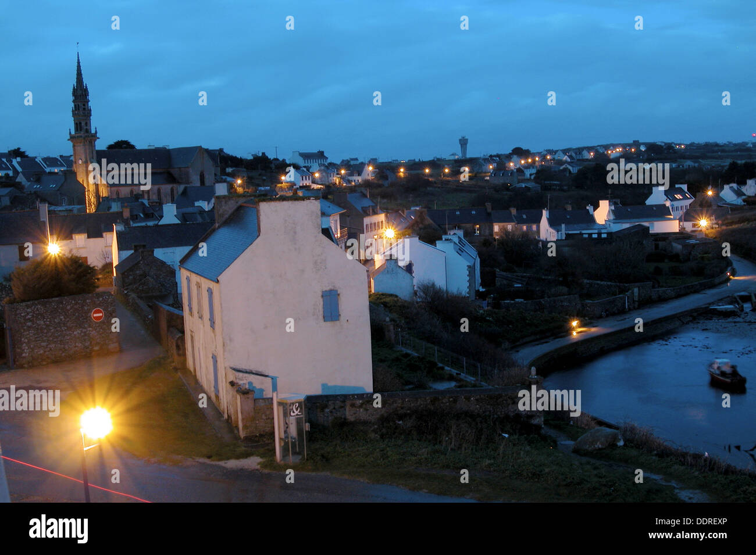Click the lamp on the harbor quay
The width and height of the screenshot is (756, 555).
pos(575,325)
